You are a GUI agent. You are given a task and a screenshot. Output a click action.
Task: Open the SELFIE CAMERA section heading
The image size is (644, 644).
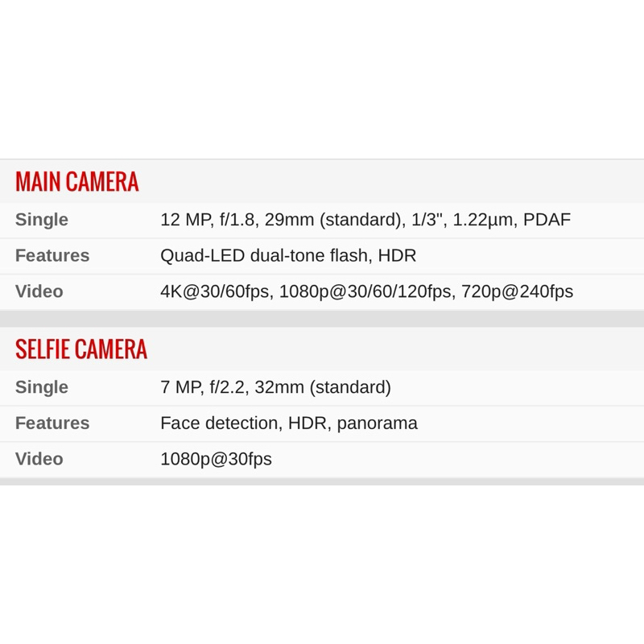[81, 349]
